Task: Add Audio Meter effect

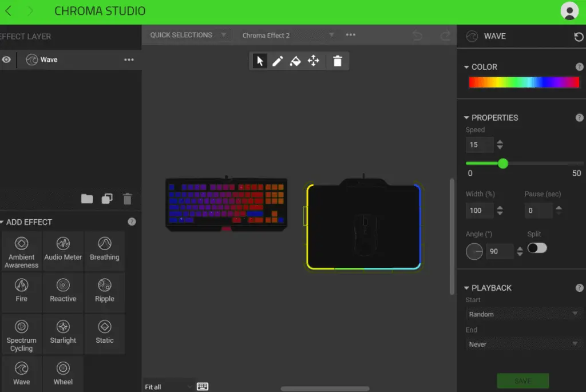Action: [x=63, y=251]
